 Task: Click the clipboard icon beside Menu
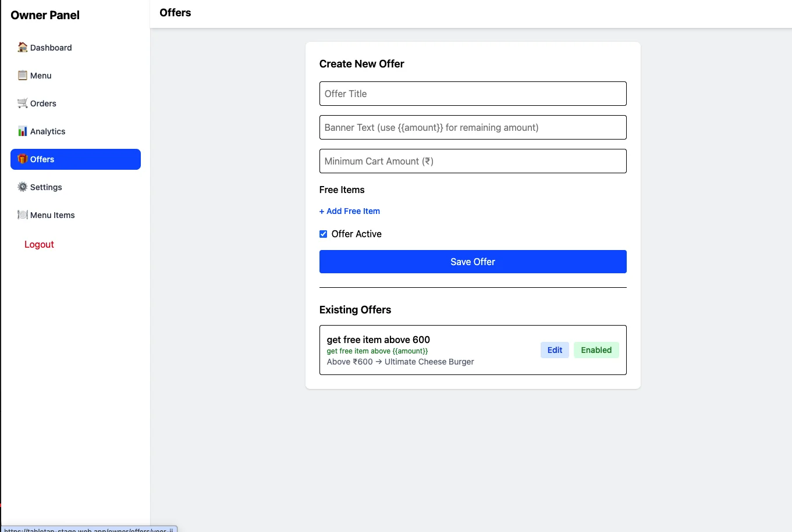22,75
